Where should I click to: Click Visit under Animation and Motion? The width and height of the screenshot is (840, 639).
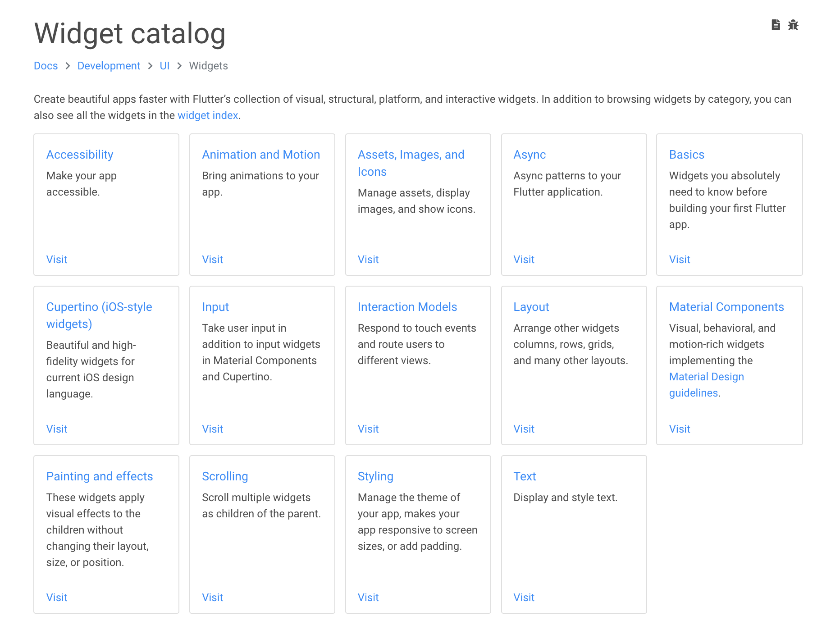[212, 260]
